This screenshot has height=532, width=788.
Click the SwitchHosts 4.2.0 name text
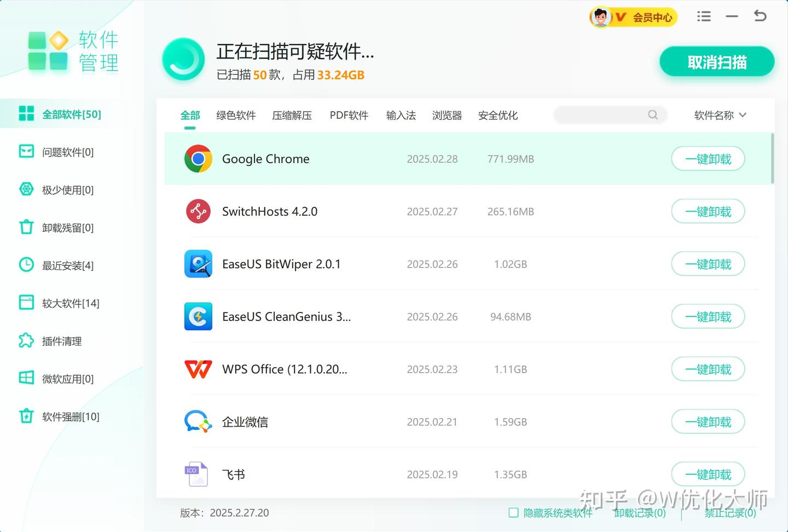tap(270, 211)
